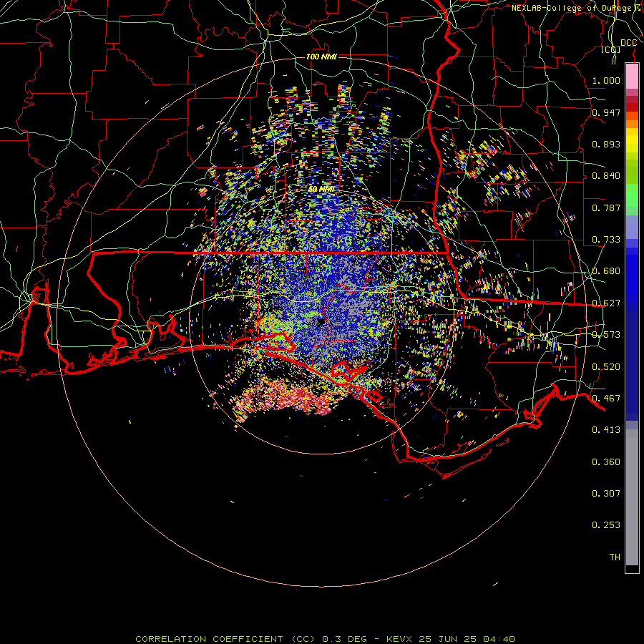Image resolution: width=644 pixels, height=644 pixels.
Task: Click the gray lower segment of the color bar
Action: 632,497
